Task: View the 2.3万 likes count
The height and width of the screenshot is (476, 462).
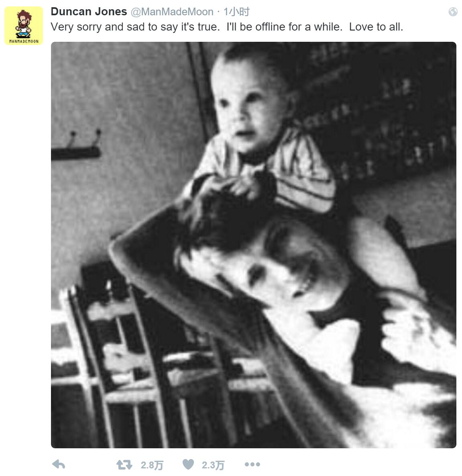Action: pos(213,465)
